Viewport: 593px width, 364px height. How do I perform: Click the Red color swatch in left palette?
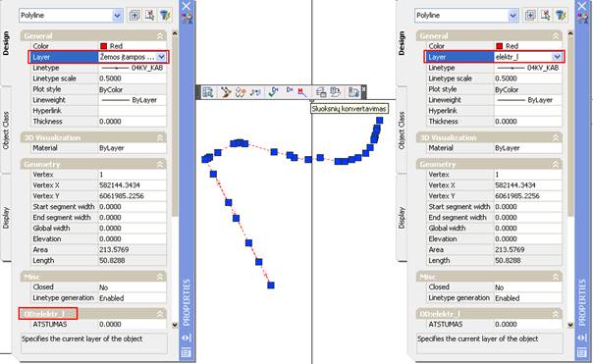104,46
